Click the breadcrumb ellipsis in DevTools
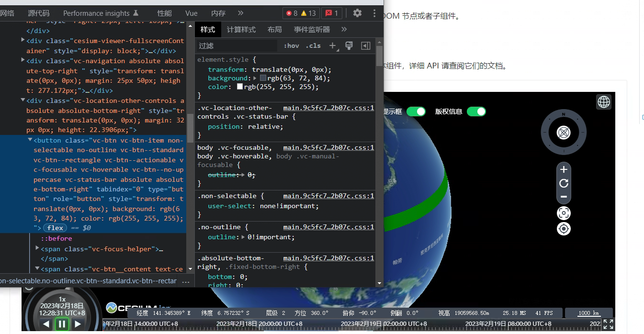This screenshot has width=644, height=334. tap(186, 281)
